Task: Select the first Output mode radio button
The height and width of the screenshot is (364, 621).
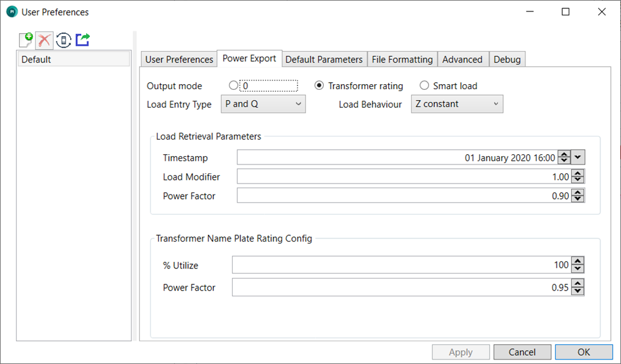Action: [x=233, y=86]
